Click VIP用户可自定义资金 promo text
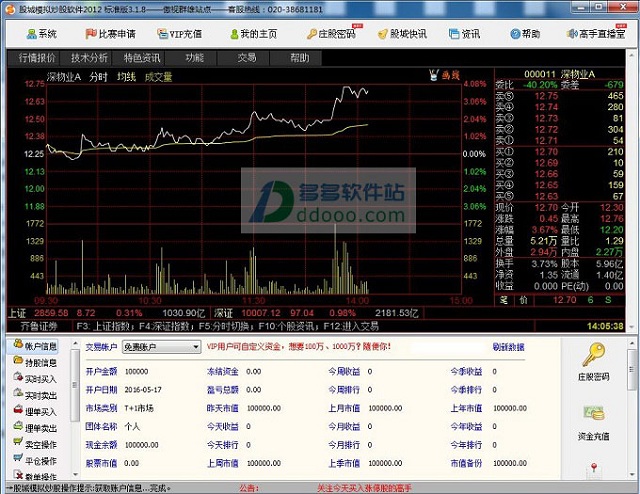Screen dimensions: 640x494 (x=299, y=347)
